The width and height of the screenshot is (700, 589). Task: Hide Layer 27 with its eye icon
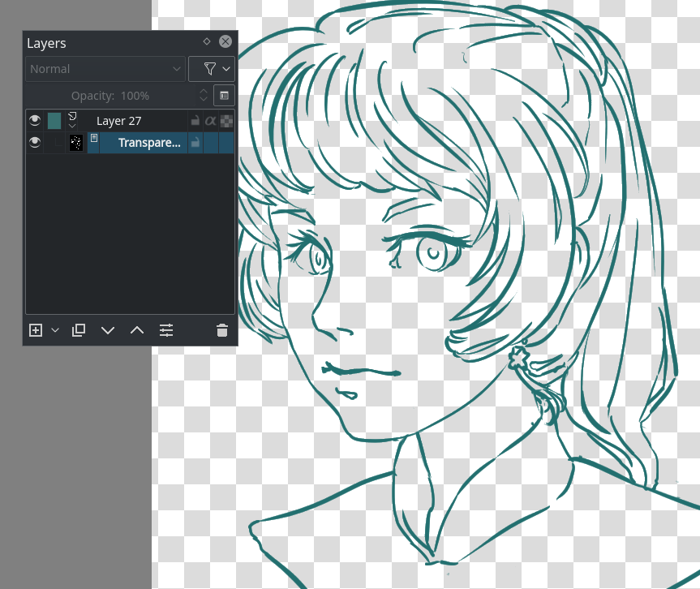coord(35,120)
